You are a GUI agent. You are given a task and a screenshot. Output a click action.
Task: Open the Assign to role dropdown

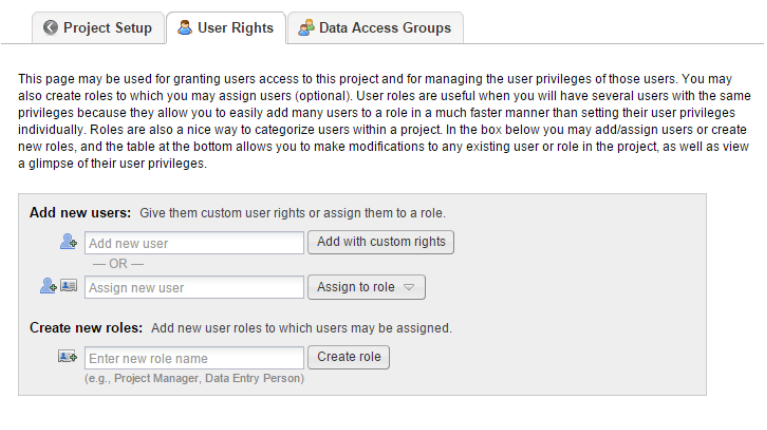366,287
